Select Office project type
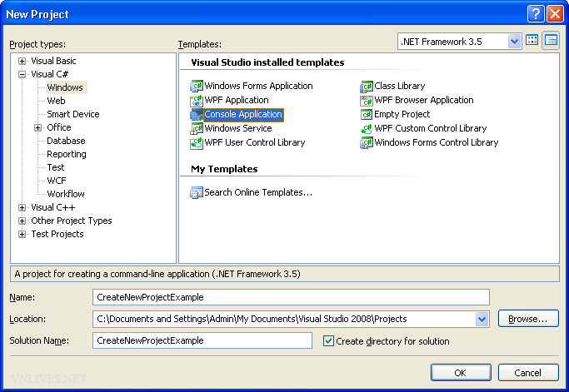Image resolution: width=569 pixels, height=392 pixels. (x=59, y=127)
